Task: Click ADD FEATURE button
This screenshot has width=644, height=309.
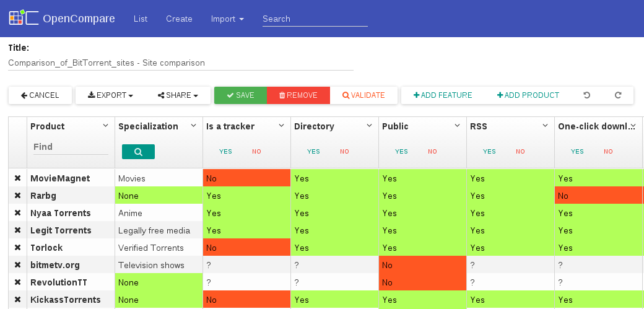Action: point(443,95)
